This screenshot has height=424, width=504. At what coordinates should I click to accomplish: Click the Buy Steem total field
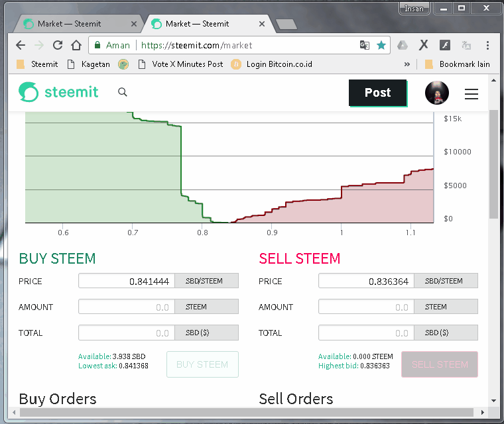127,333
